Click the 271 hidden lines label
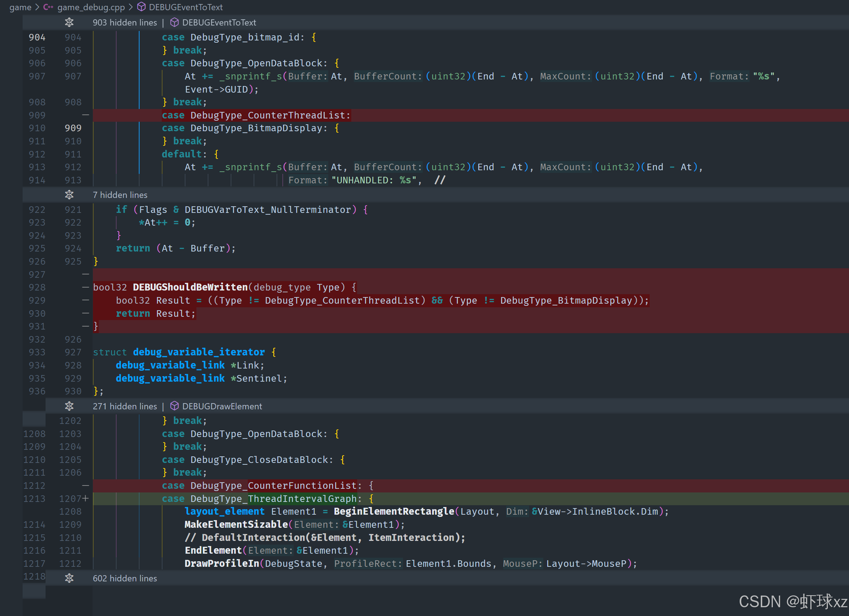 pyautogui.click(x=125, y=406)
